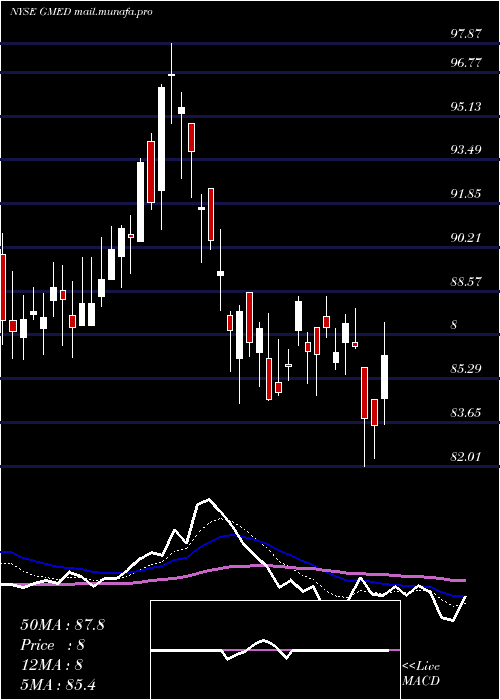The height and width of the screenshot is (700, 500).
Task: Click the MACD inset chart panel
Action: pyautogui.click(x=275, y=650)
